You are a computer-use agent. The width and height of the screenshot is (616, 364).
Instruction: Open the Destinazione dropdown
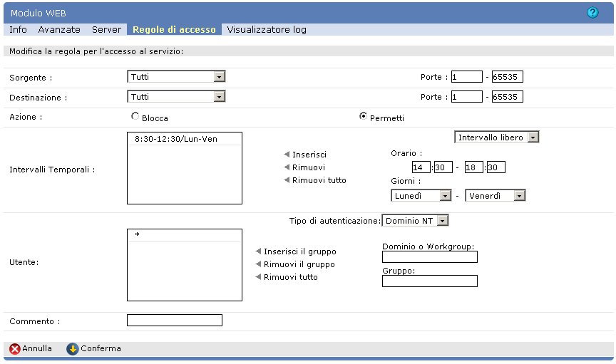tap(176, 96)
